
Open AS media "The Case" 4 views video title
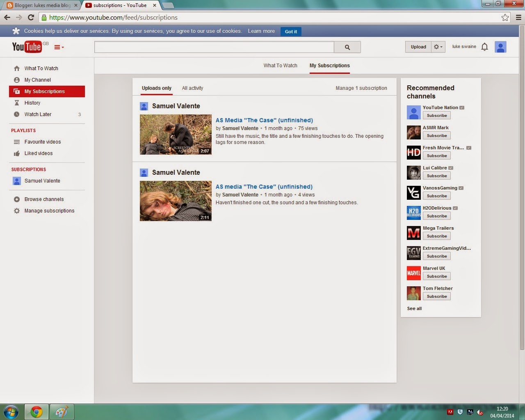pos(264,187)
